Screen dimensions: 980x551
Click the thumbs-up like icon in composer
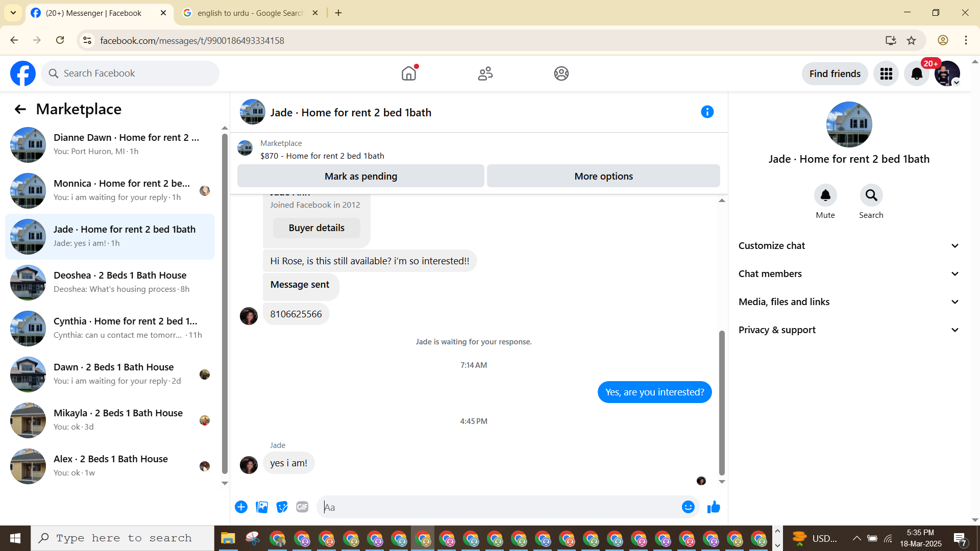pos(714,507)
